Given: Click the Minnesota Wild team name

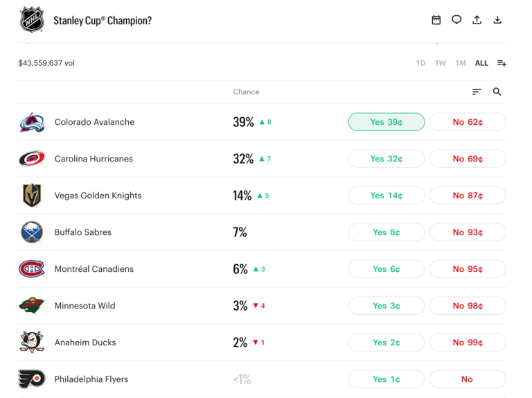Looking at the screenshot, I should coord(85,306).
